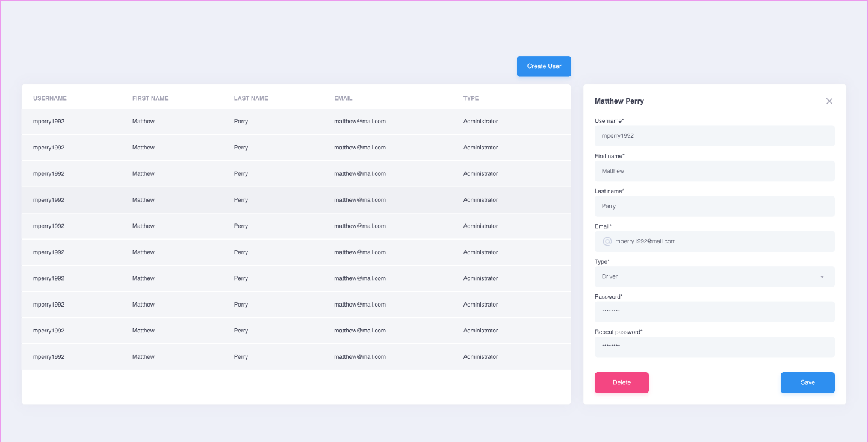Click the EMAIL column header
This screenshot has height=442, width=868.
[x=343, y=98]
